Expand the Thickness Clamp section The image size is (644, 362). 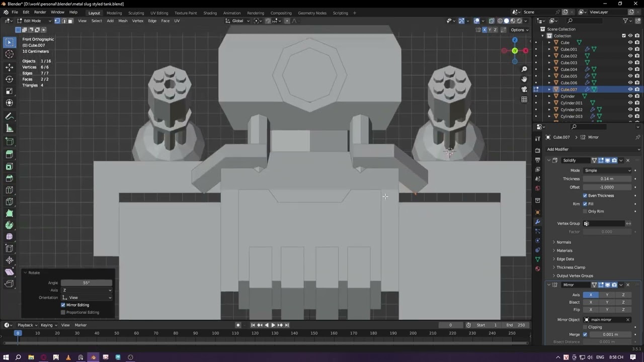(x=571, y=267)
